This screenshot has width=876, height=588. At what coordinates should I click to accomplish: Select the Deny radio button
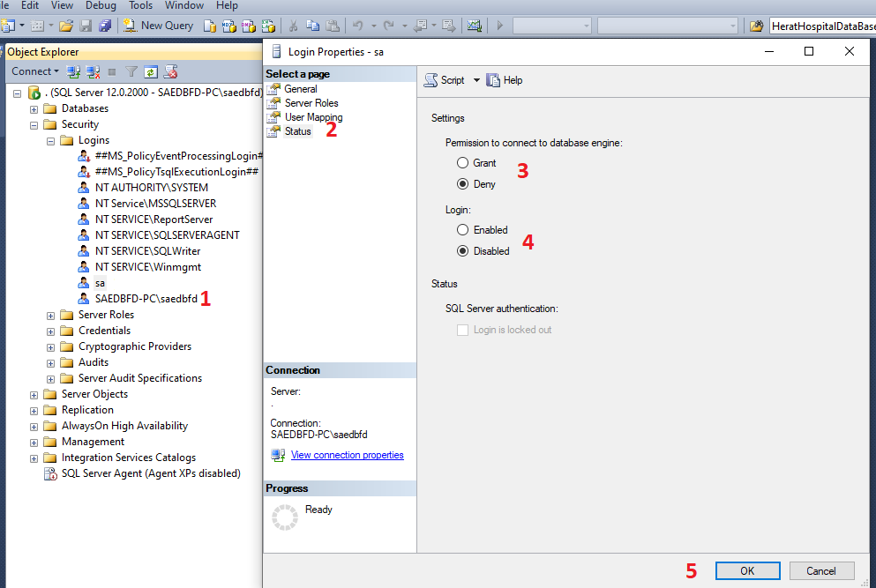point(462,183)
